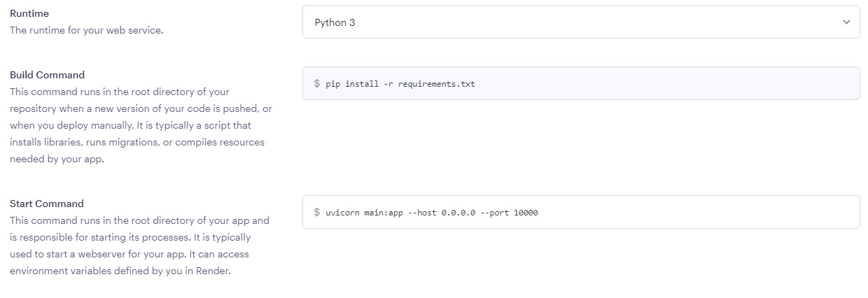Place cursor on port number 10000
Viewport: 868px width, 298px height.
click(526, 212)
